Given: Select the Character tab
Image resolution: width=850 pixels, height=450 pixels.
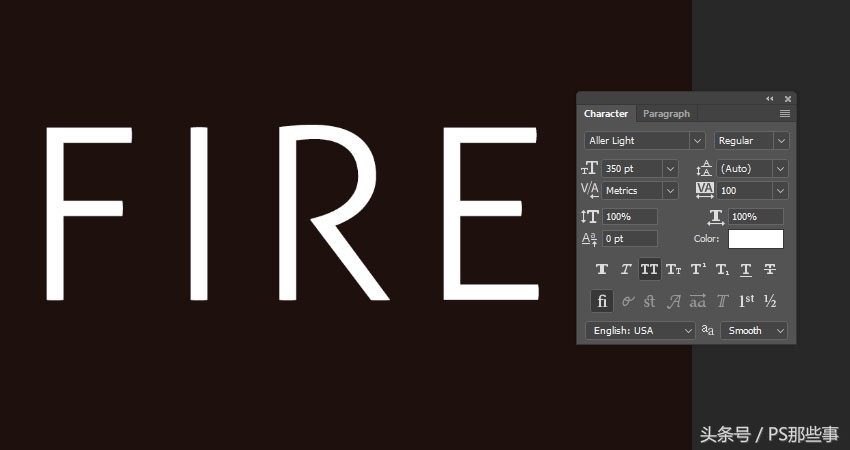Looking at the screenshot, I should click(x=606, y=114).
